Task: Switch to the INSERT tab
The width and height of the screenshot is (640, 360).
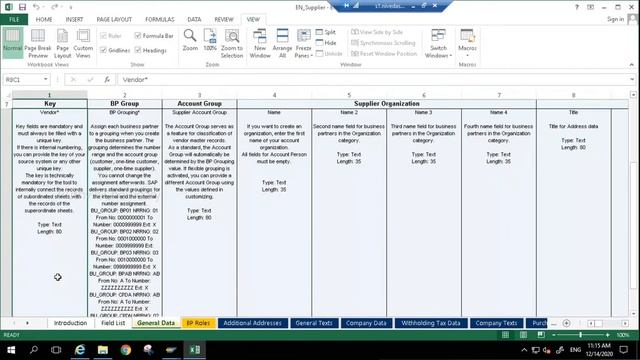Action: click(x=74, y=20)
